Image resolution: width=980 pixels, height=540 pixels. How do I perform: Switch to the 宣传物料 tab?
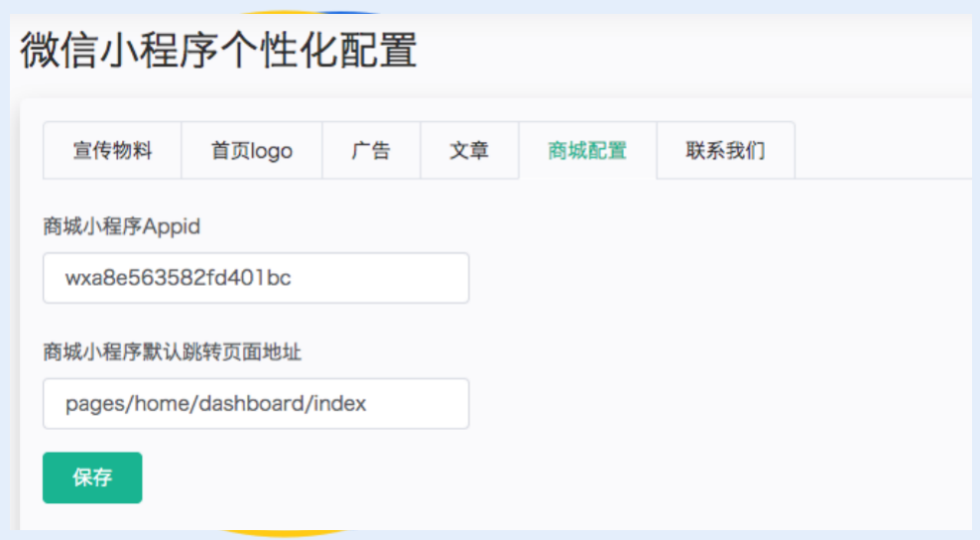pyautogui.click(x=112, y=151)
